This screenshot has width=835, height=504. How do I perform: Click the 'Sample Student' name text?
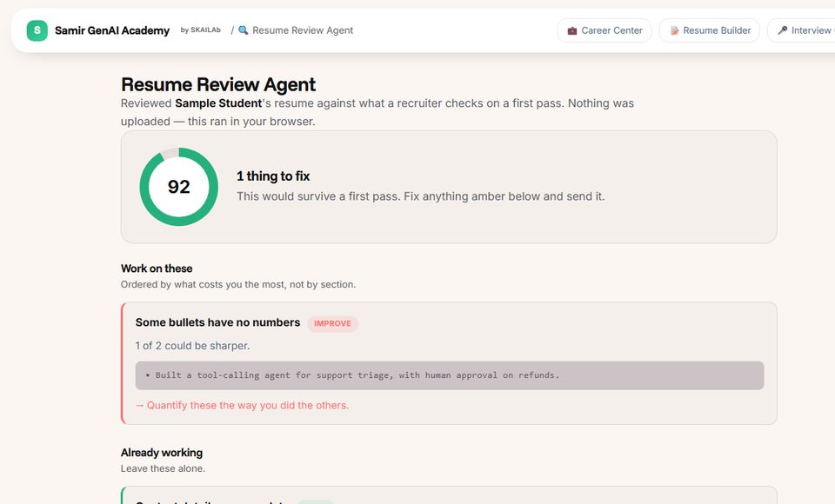218,103
